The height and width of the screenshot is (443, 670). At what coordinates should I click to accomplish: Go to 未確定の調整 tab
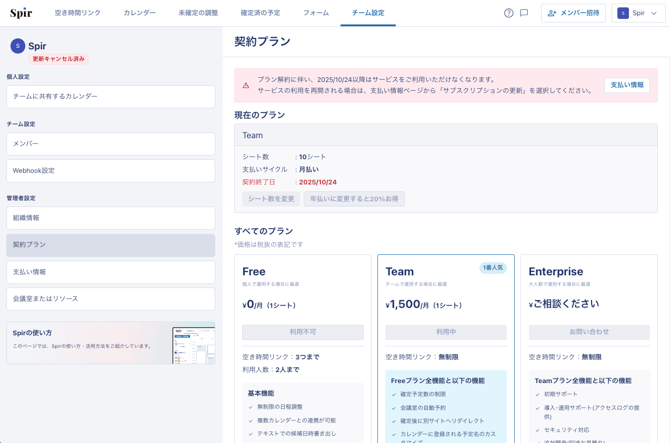198,13
